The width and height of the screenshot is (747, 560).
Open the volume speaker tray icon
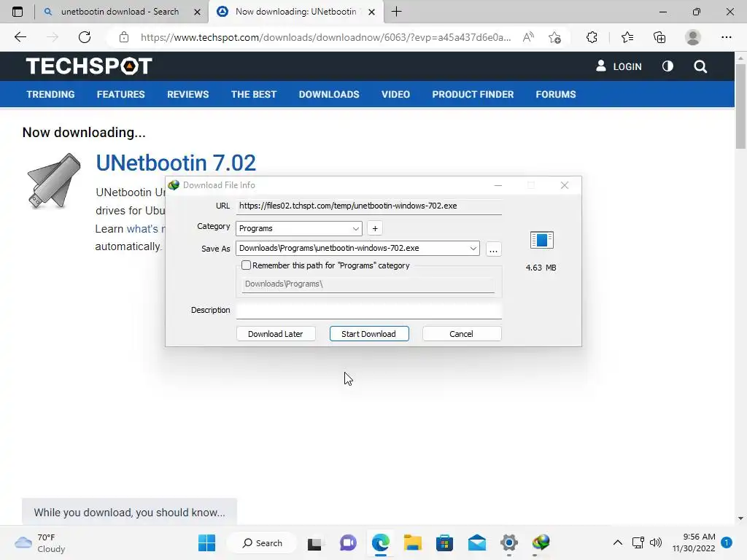point(656,542)
